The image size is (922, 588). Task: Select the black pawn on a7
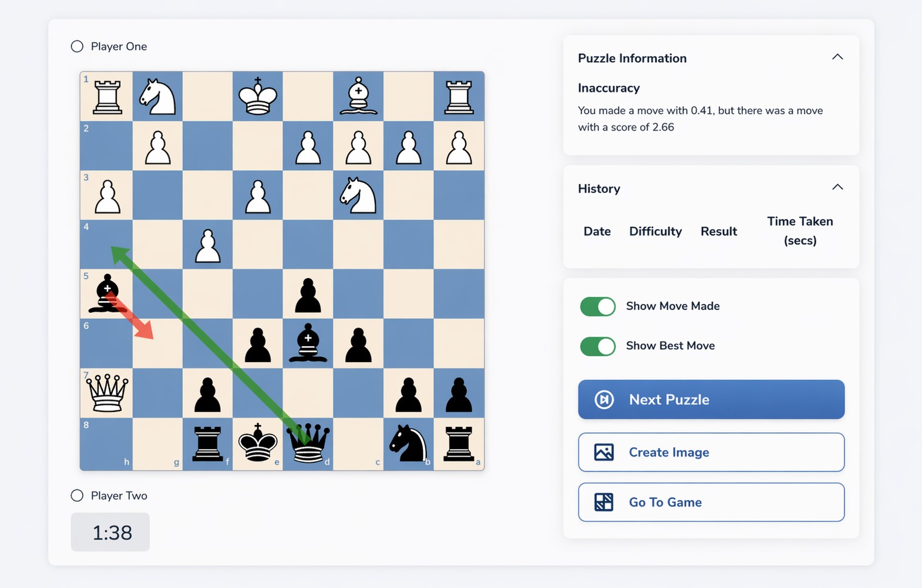(x=459, y=393)
